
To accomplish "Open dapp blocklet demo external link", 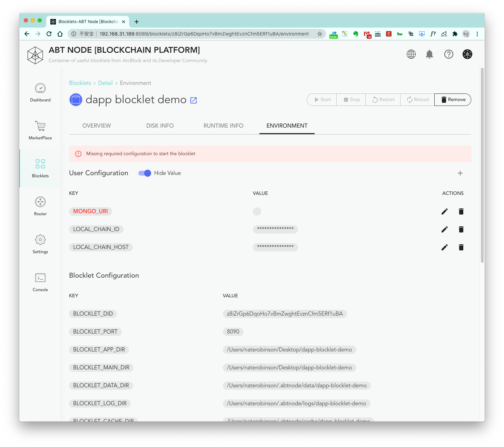I will [x=194, y=100].
